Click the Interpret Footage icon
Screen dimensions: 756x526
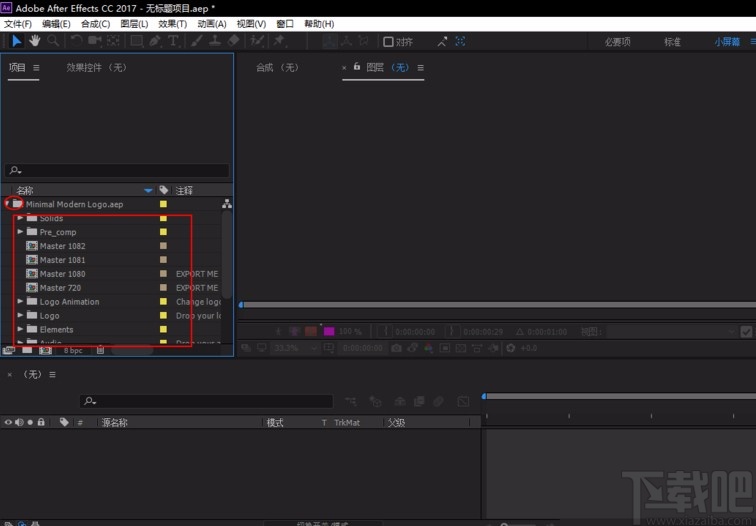(x=8, y=351)
